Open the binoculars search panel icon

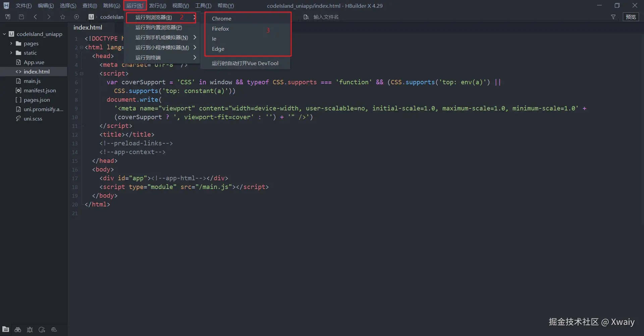coord(18,330)
